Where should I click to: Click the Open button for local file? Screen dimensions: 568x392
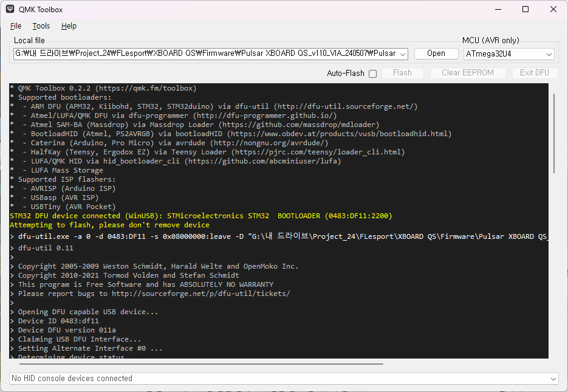click(x=436, y=53)
